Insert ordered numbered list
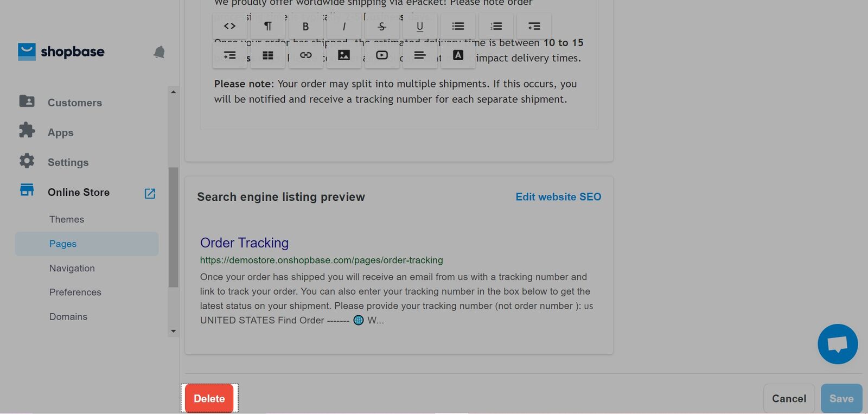868x414 pixels. 496,26
